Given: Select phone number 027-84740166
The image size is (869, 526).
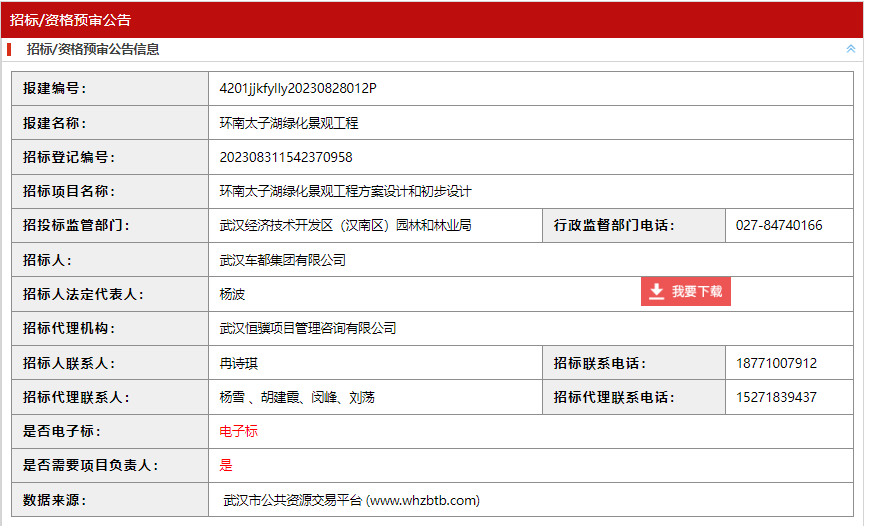Looking at the screenshot, I should click(x=779, y=226).
